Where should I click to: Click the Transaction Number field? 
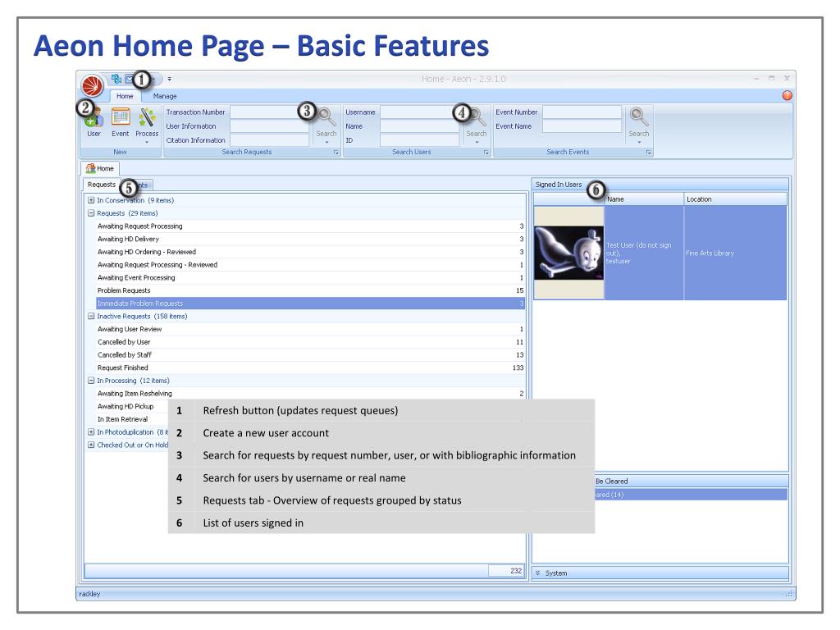coord(269,112)
